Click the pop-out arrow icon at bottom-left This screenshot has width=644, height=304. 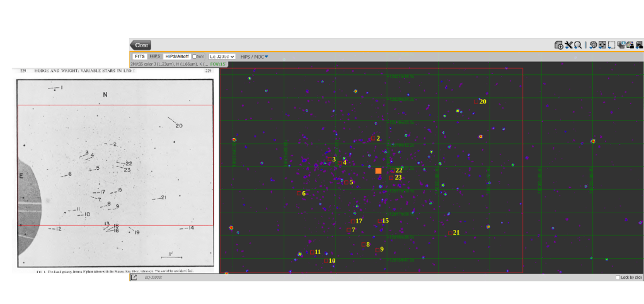tap(134, 277)
